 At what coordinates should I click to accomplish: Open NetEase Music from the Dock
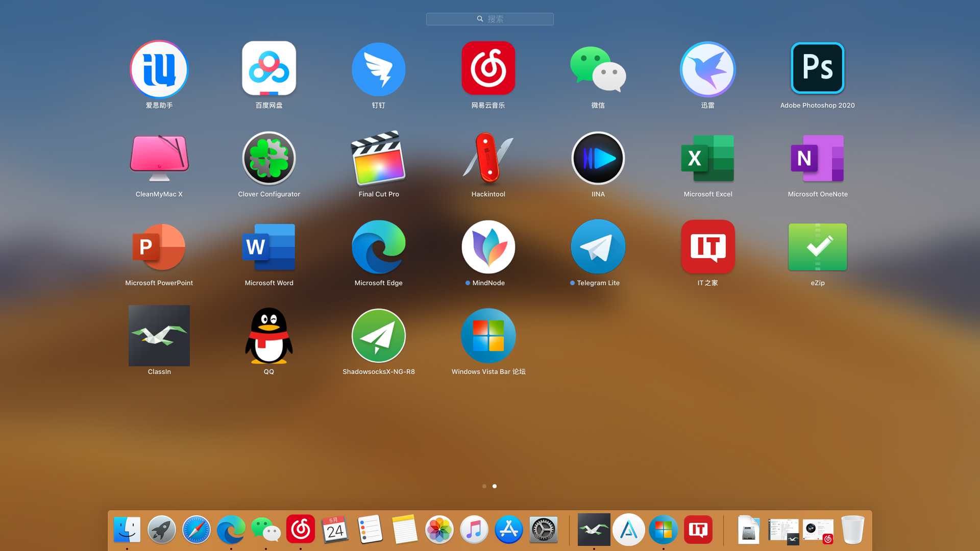pos(301,529)
